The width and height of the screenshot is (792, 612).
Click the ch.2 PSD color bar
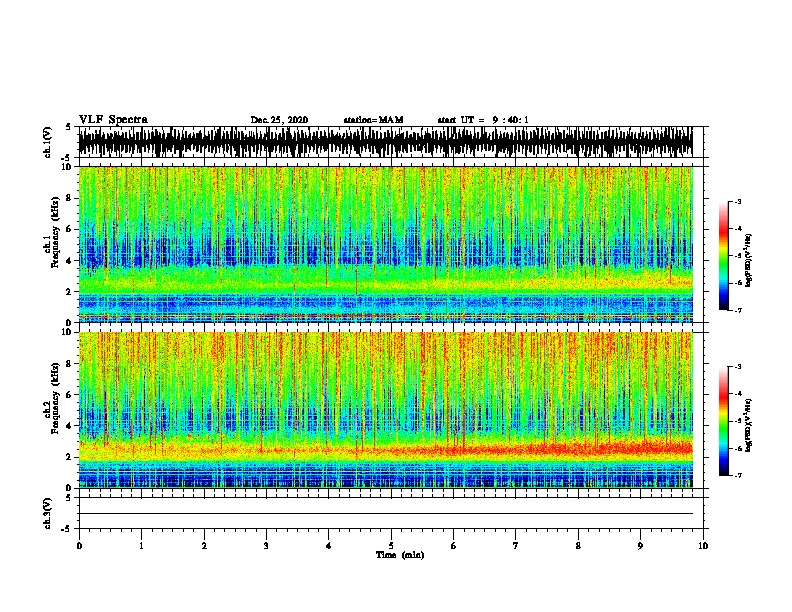pos(723,421)
